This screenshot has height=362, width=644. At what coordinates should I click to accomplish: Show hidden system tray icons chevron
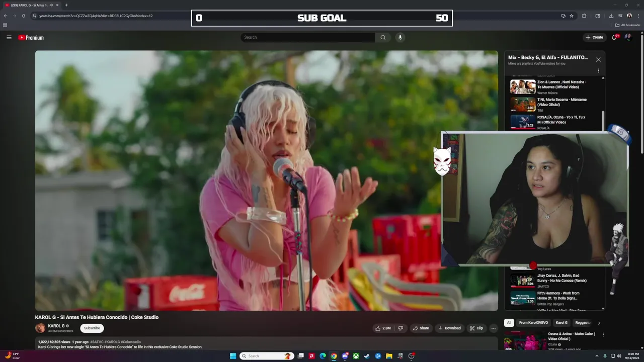[597, 356]
